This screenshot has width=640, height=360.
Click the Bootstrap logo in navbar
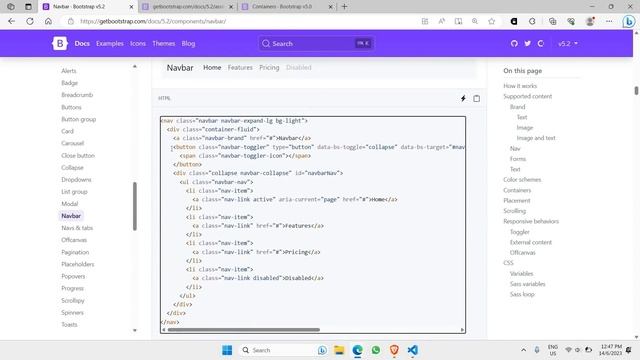pos(60,43)
